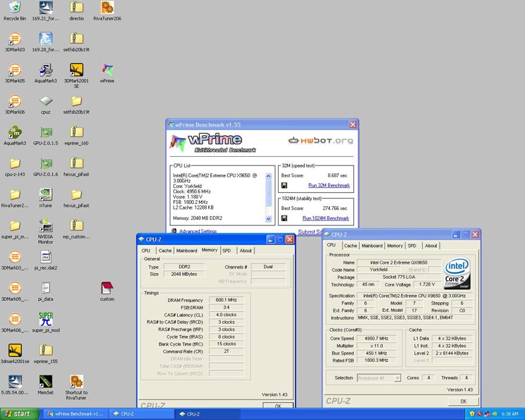Select the cpuz desktop icon
This screenshot has height=420, width=525.
click(x=46, y=101)
